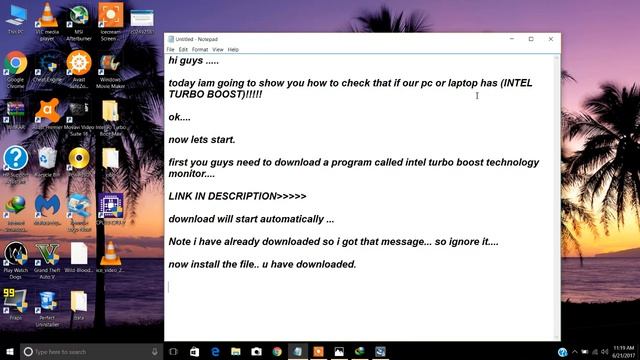Image resolution: width=640 pixels, height=360 pixels.
Task: Launch Avast Premier antivirus shortcut
Action: point(47,115)
